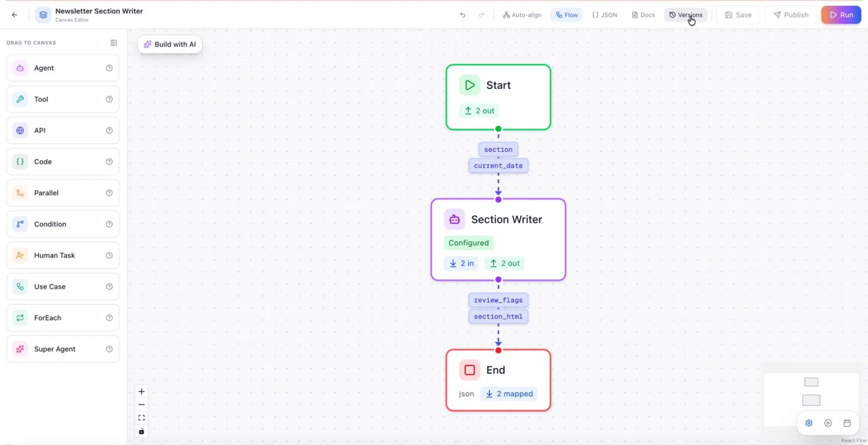Select the Section Writer node

(x=498, y=240)
